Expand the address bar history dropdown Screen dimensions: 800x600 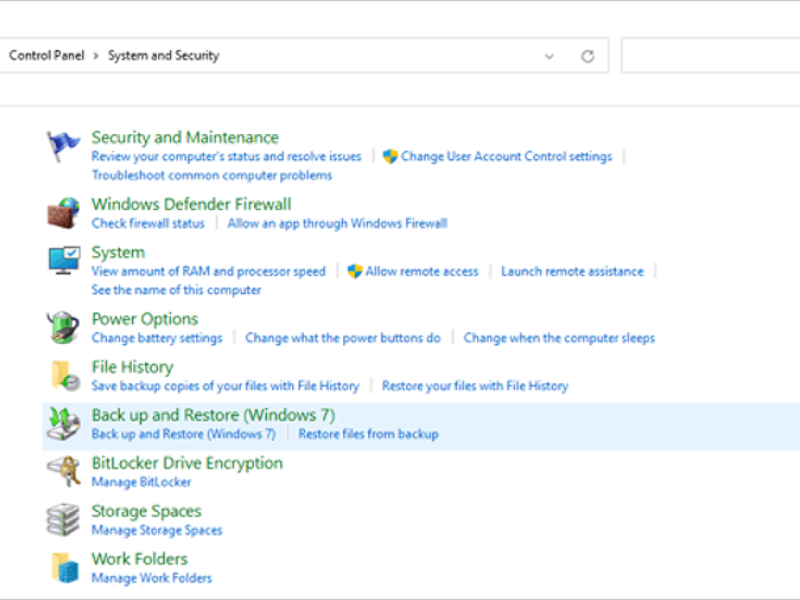point(549,56)
